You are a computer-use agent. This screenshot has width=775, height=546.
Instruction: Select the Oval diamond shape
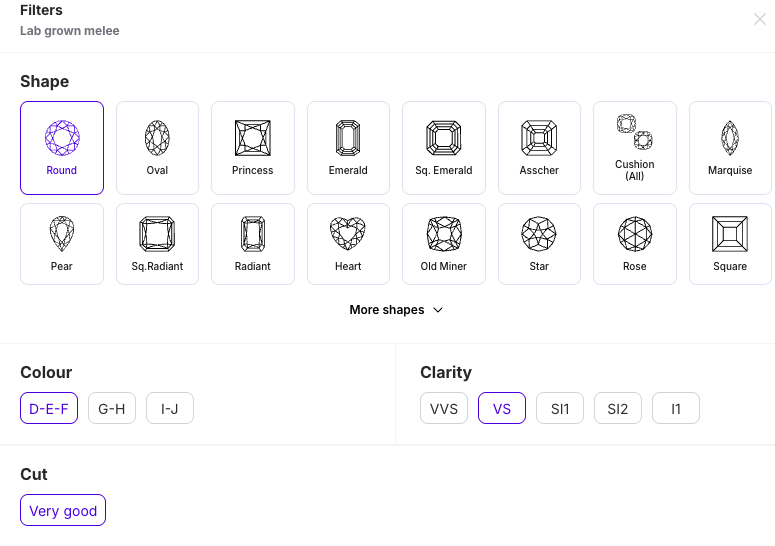tap(157, 148)
